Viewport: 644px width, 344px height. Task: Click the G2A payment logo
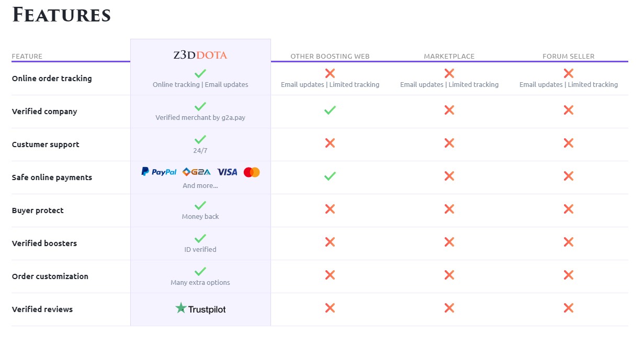pyautogui.click(x=196, y=172)
